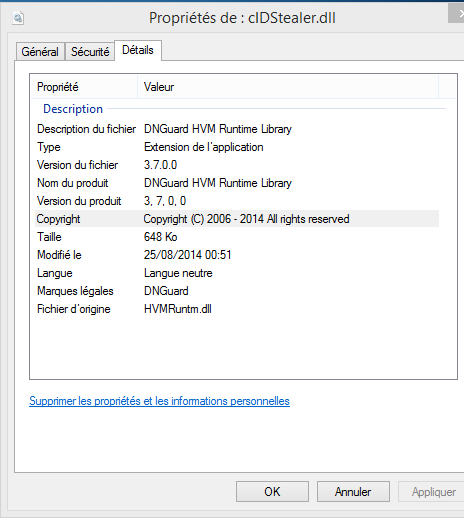Select the Détails tab
The width and height of the screenshot is (464, 518).
pyautogui.click(x=138, y=50)
